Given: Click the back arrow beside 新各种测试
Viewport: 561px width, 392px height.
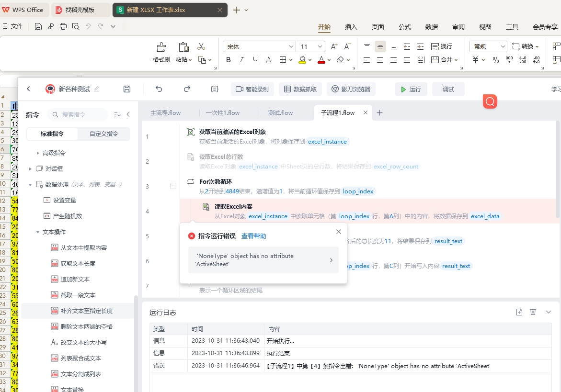Looking at the screenshot, I should click(x=29, y=89).
